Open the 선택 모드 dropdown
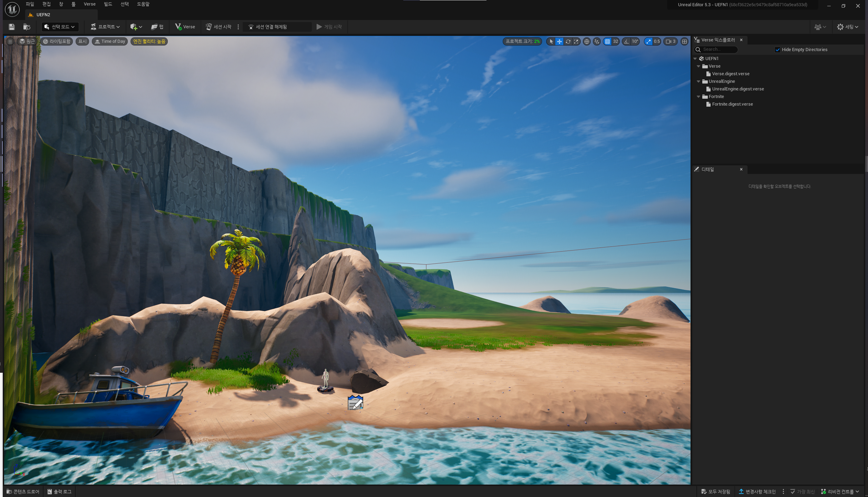Viewport: 868px width, 497px height. point(60,27)
